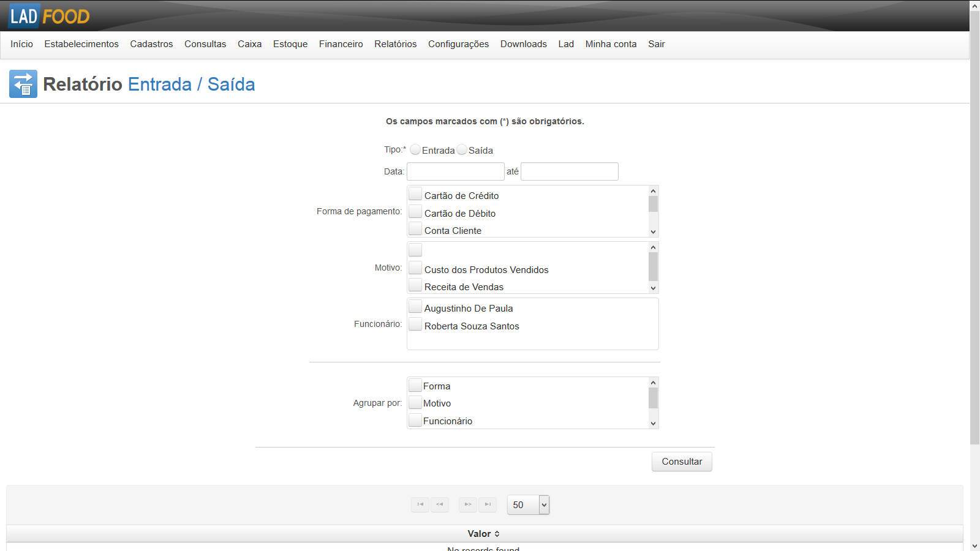Click page vertical scrollbar up arrow
The height and width of the screenshot is (551, 980).
point(974,6)
